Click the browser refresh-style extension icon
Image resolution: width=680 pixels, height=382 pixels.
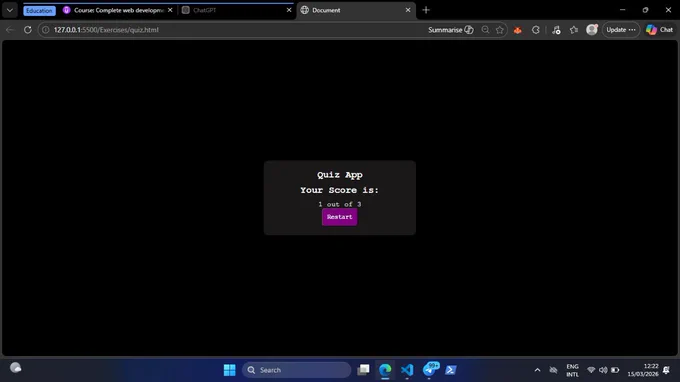pyautogui.click(x=536, y=30)
